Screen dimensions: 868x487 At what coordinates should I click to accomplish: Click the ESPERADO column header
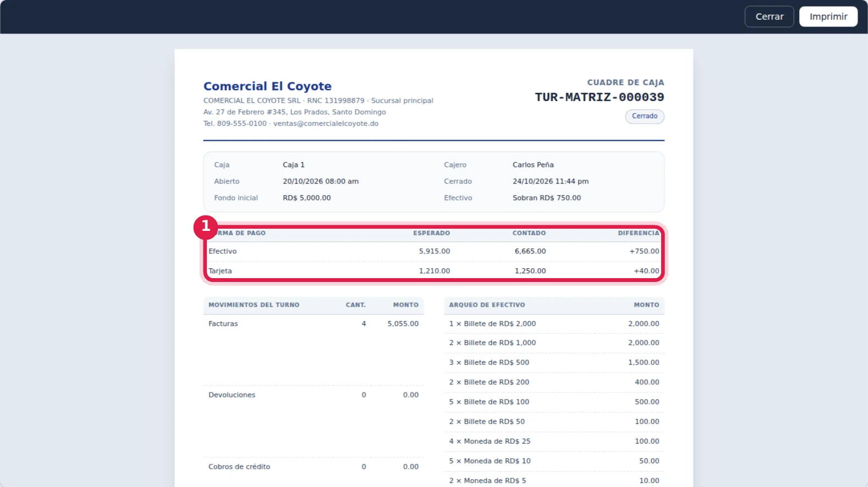click(431, 233)
